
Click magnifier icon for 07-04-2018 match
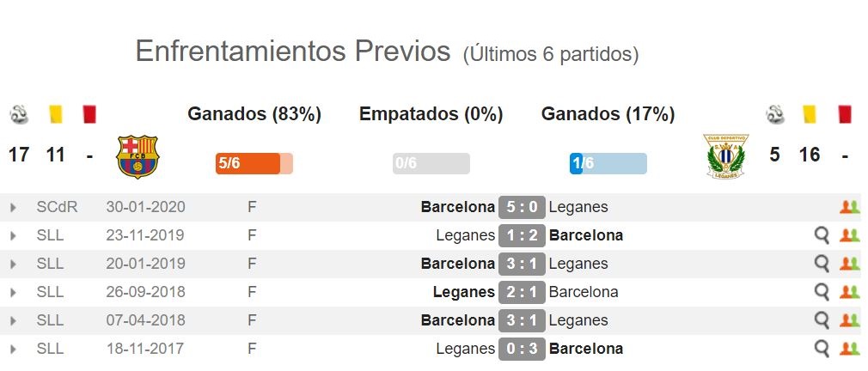[x=822, y=320]
